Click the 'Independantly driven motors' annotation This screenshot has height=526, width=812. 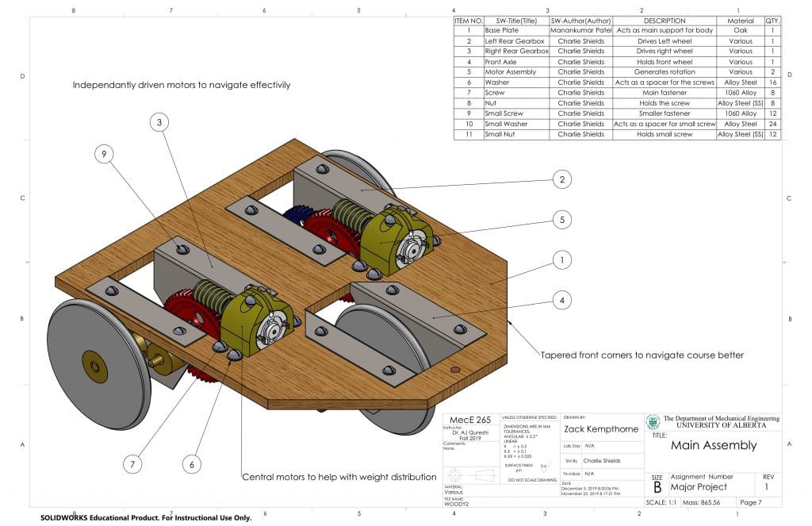tap(182, 85)
